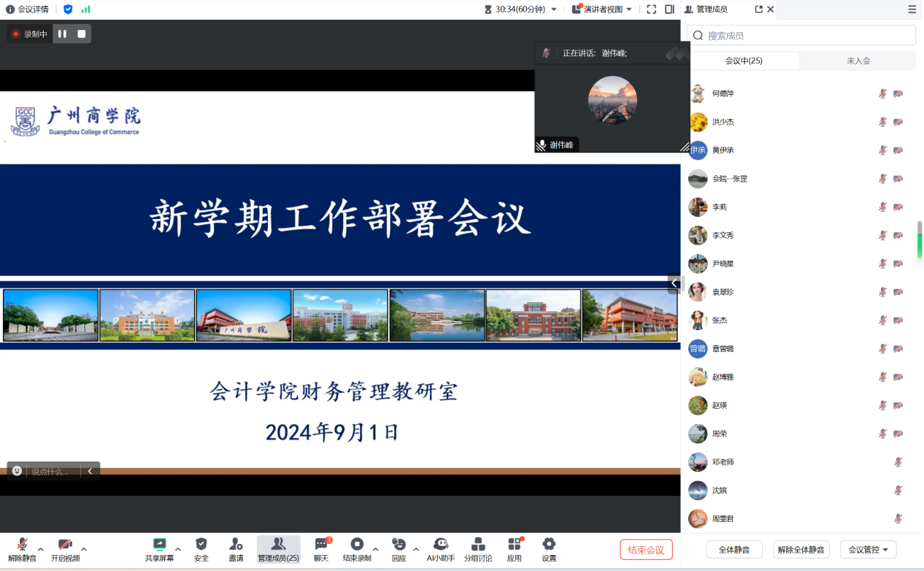Viewport: 924px width, 571px height.
Task: Toggle 何德萍's microphone icon
Action: pos(882,93)
